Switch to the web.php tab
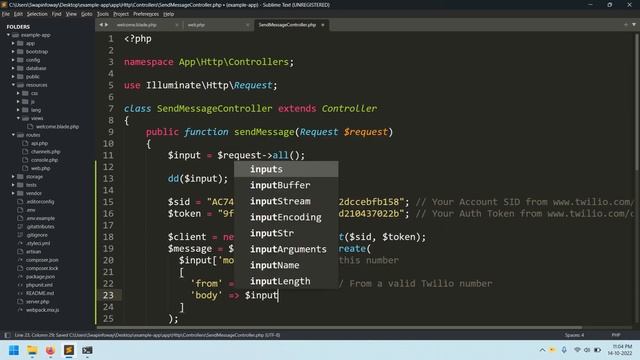This screenshot has height=360, width=640. [x=196, y=25]
